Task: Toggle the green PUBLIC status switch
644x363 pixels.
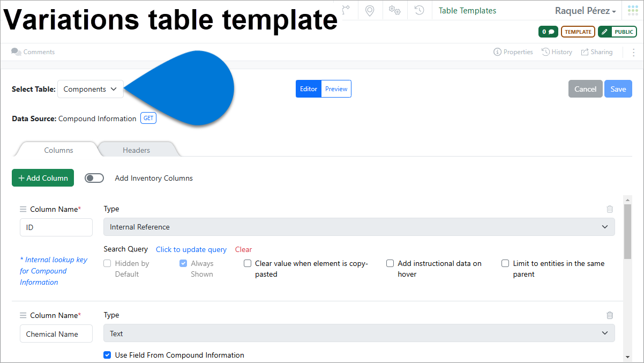Action: (617, 32)
